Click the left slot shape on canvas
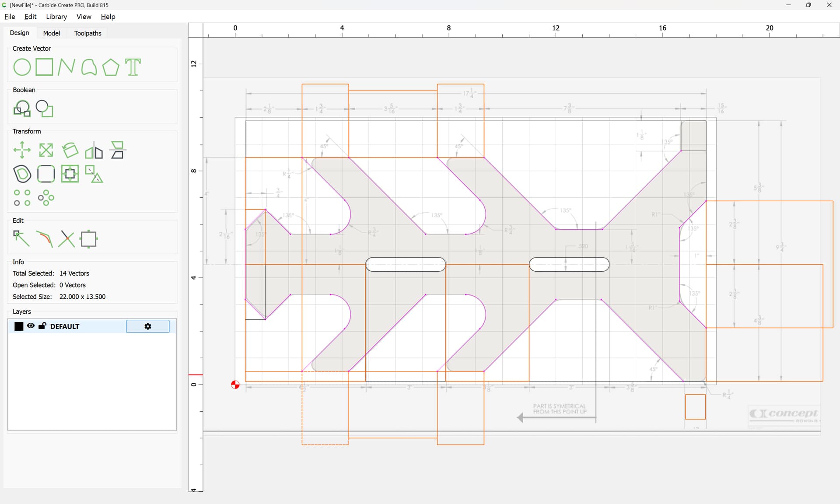The image size is (840, 504). click(x=406, y=264)
